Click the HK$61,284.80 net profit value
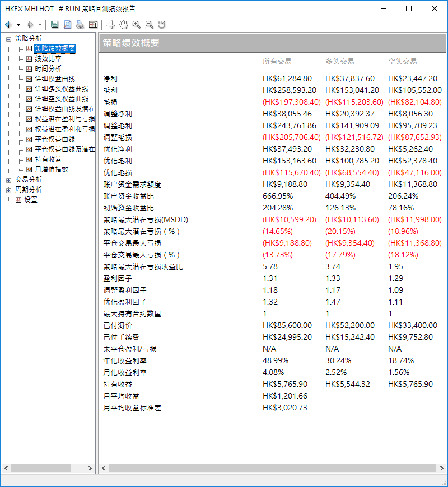The height and width of the screenshot is (487, 448). (287, 78)
